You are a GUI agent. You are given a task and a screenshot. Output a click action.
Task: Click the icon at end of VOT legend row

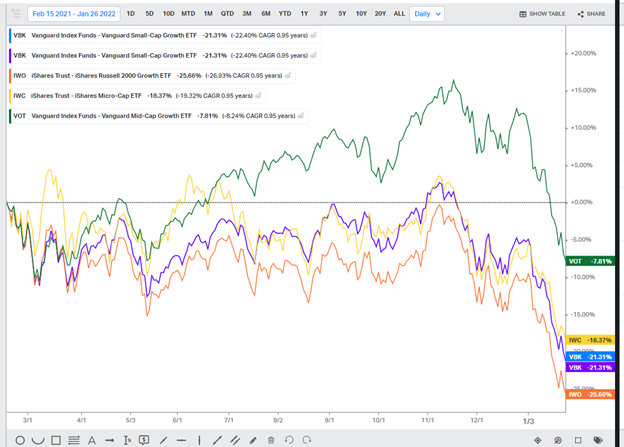[301, 116]
